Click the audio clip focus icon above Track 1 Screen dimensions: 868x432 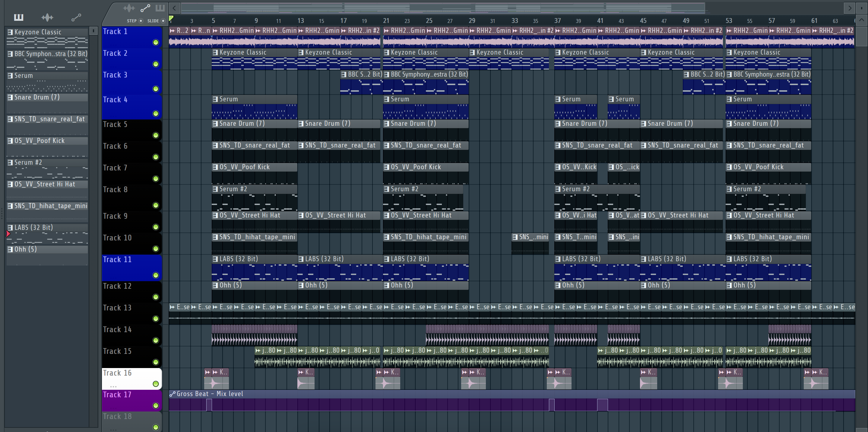129,8
